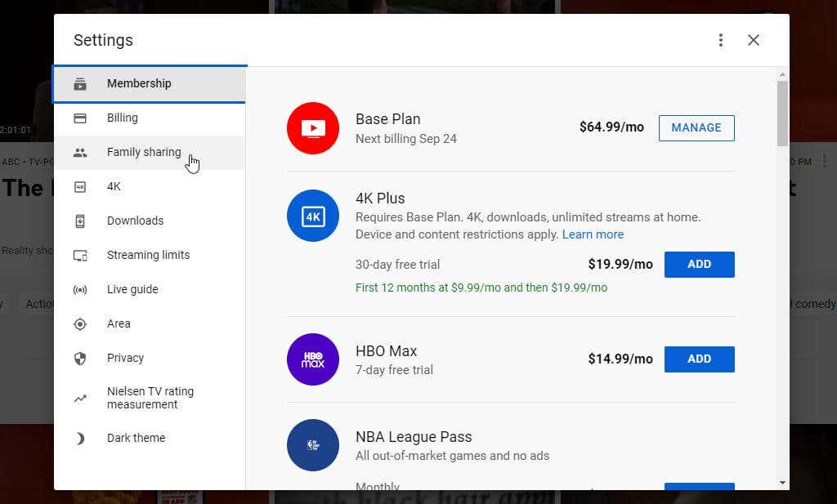The width and height of the screenshot is (837, 504).
Task: Follow the Learn more link
Action: coord(593,234)
